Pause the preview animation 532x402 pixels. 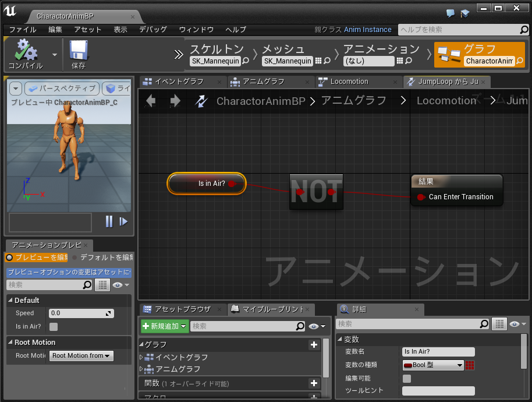click(109, 221)
